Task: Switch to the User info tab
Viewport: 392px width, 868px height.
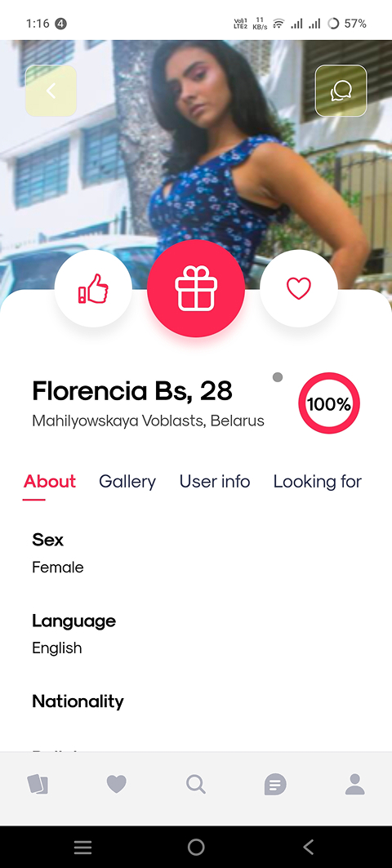Action: [215, 482]
